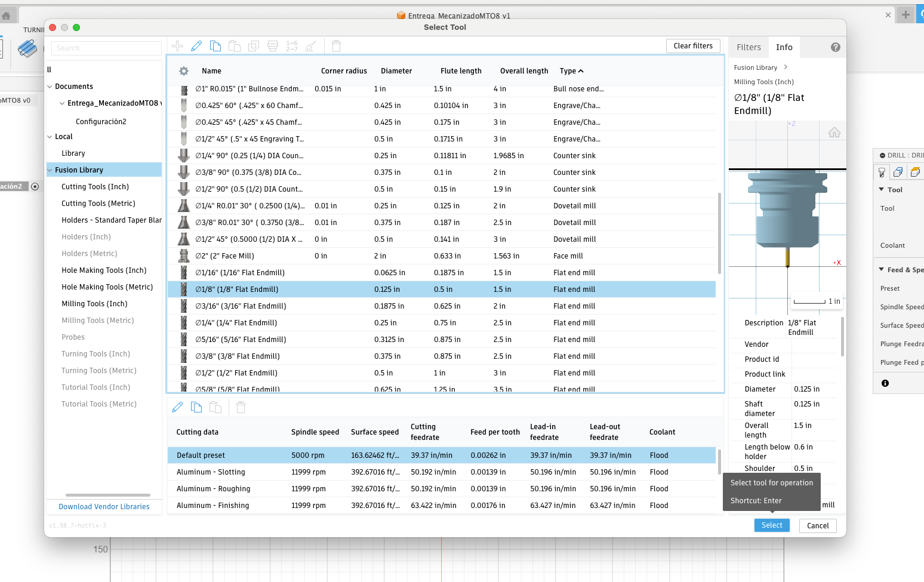Select 1/2" 45° Dovetail mill row

point(442,239)
